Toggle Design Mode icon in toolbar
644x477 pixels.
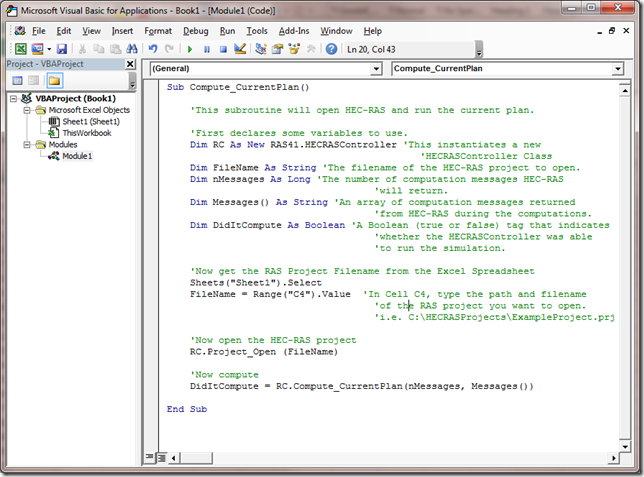pos(239,48)
